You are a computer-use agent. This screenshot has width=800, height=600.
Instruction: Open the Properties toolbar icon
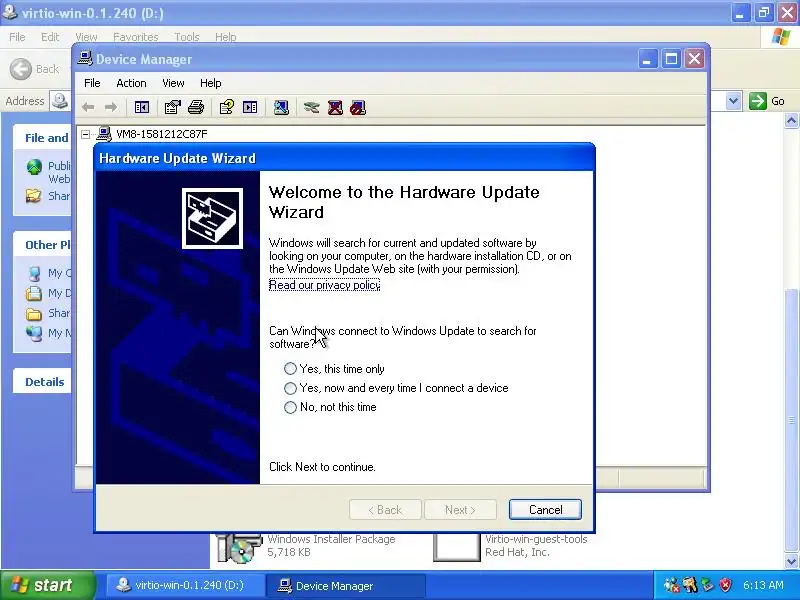[172, 107]
